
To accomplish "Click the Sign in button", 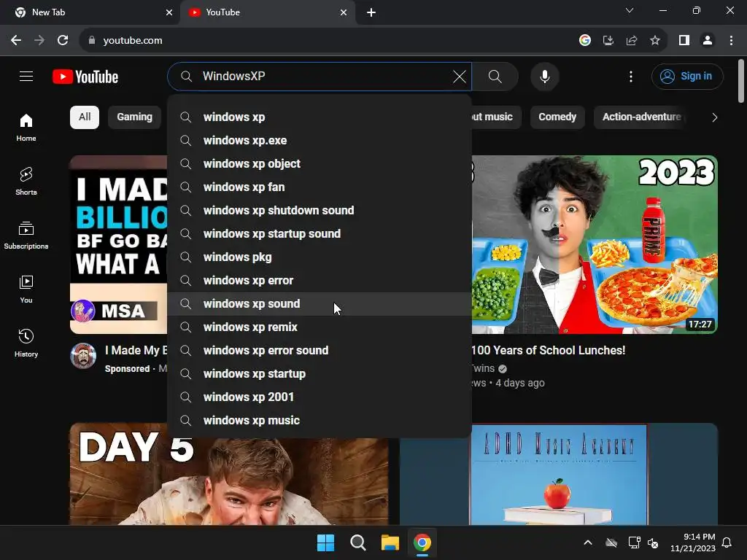I will tap(687, 76).
